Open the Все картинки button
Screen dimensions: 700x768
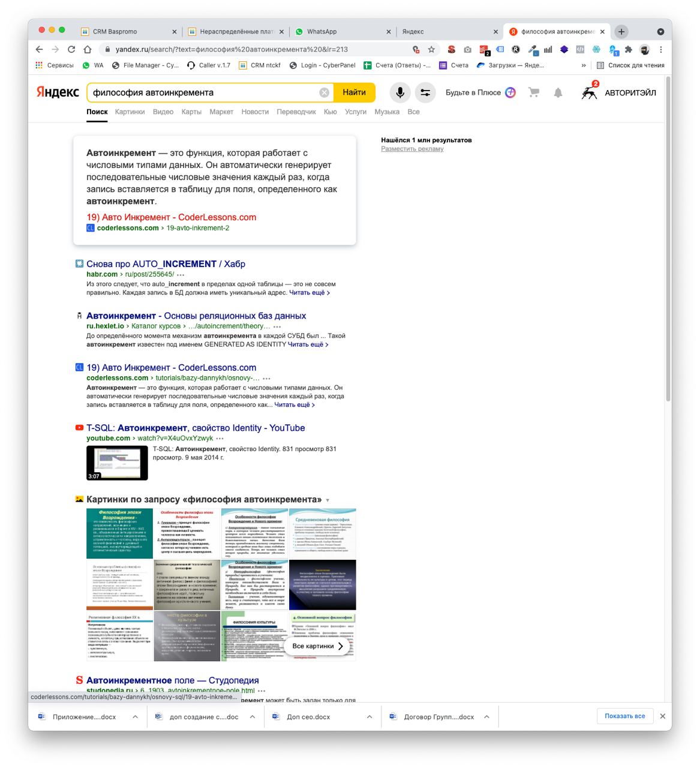tap(318, 646)
